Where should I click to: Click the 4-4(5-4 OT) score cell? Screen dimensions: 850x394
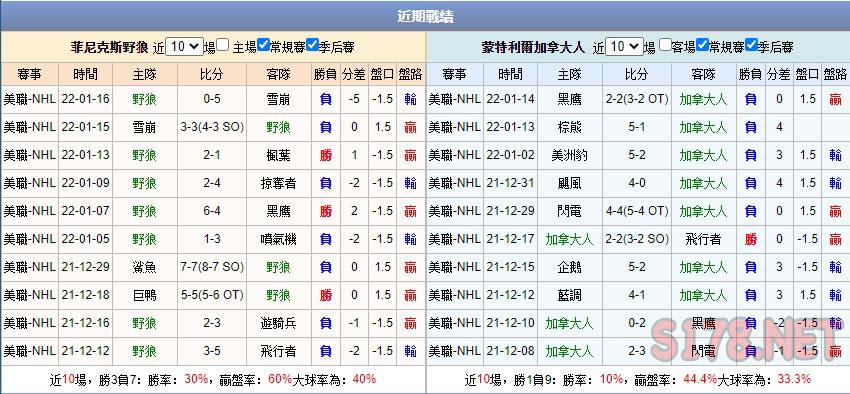(637, 211)
